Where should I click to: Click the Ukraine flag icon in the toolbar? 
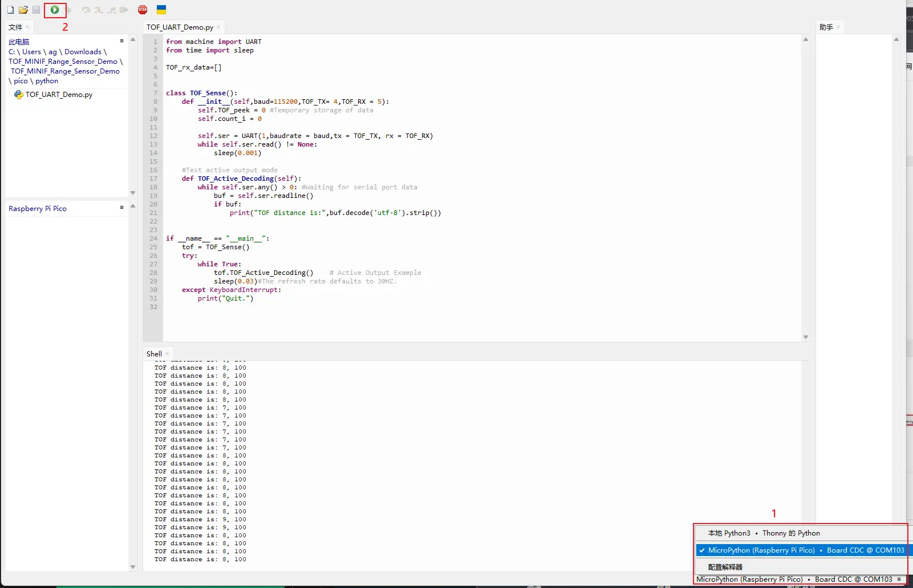[x=161, y=10]
